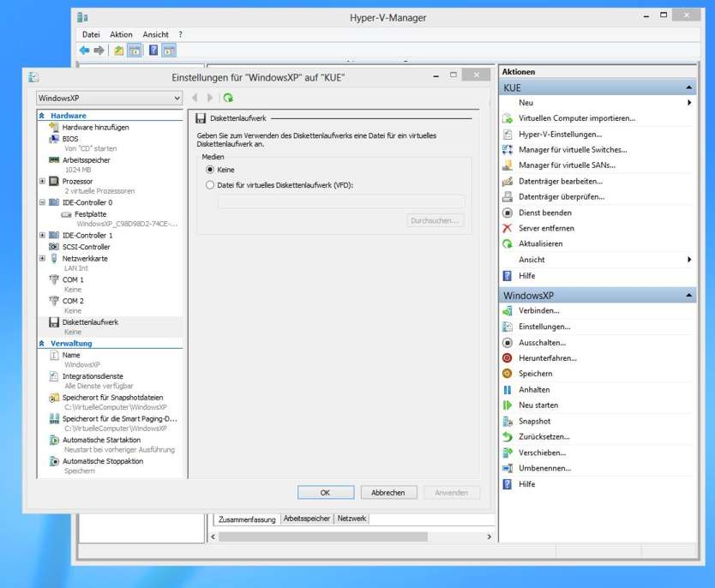The width and height of the screenshot is (715, 588).
Task: Open the Ansicht menu in menu bar
Action: 155,34
